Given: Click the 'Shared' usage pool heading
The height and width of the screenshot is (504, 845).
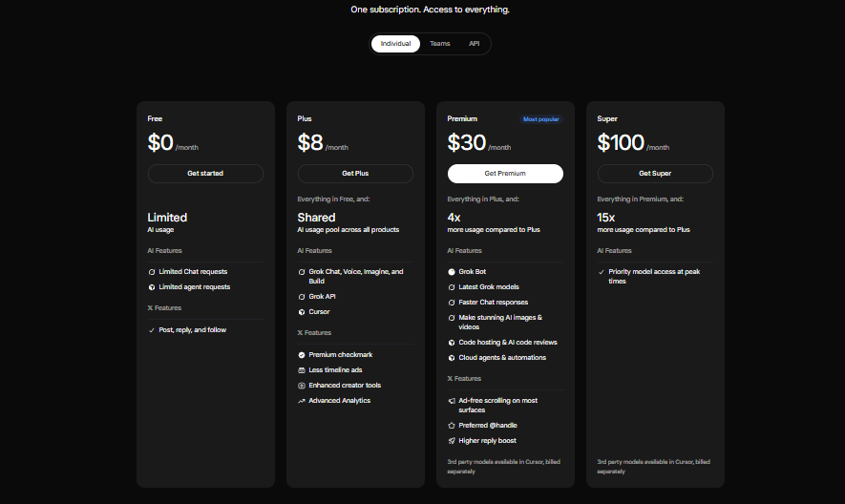Looking at the screenshot, I should [x=316, y=218].
